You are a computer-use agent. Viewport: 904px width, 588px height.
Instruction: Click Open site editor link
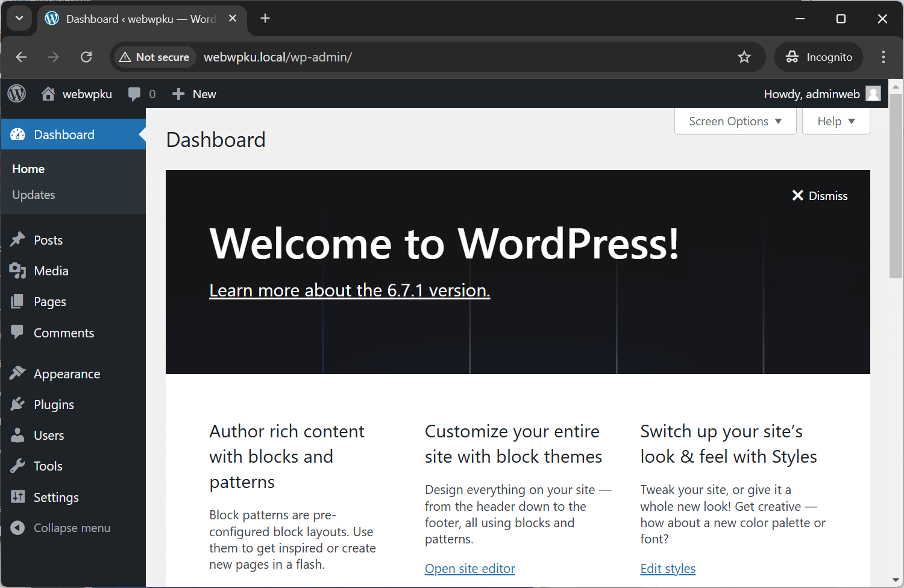coord(470,569)
